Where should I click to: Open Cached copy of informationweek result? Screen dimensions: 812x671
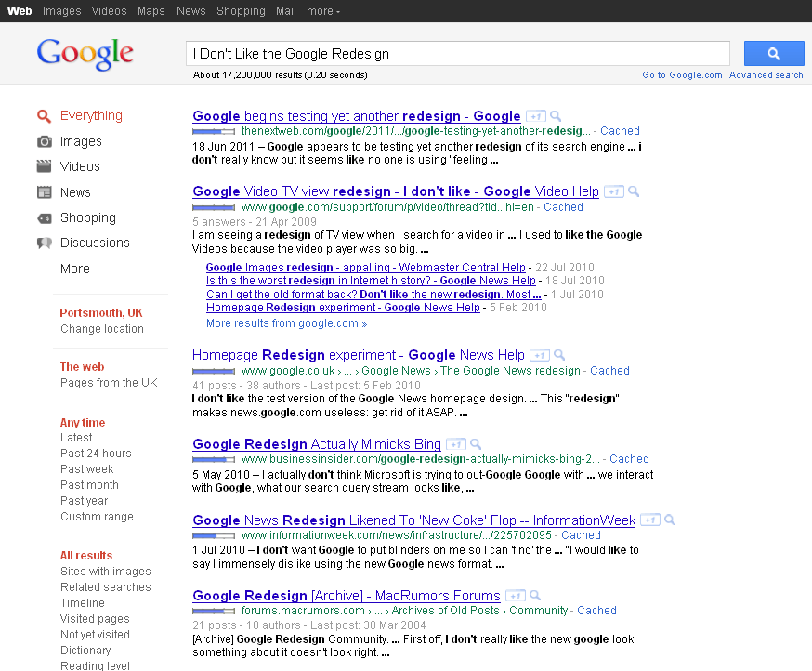coord(581,535)
